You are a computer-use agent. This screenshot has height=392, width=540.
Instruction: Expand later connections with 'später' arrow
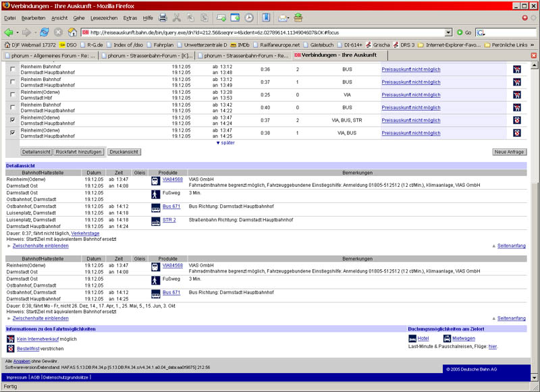pyautogui.click(x=225, y=143)
